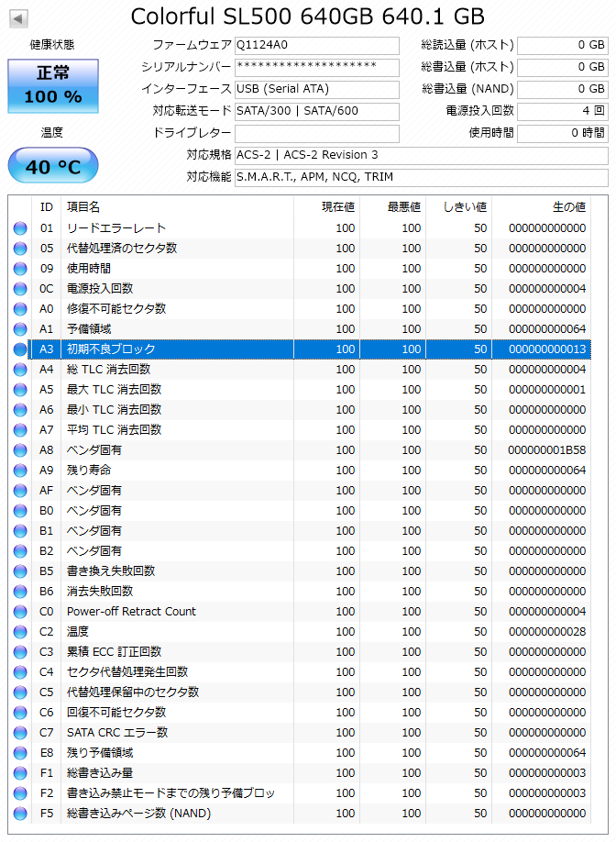Select the 残り寿命 attribute row
616x842 pixels.
(x=301, y=471)
